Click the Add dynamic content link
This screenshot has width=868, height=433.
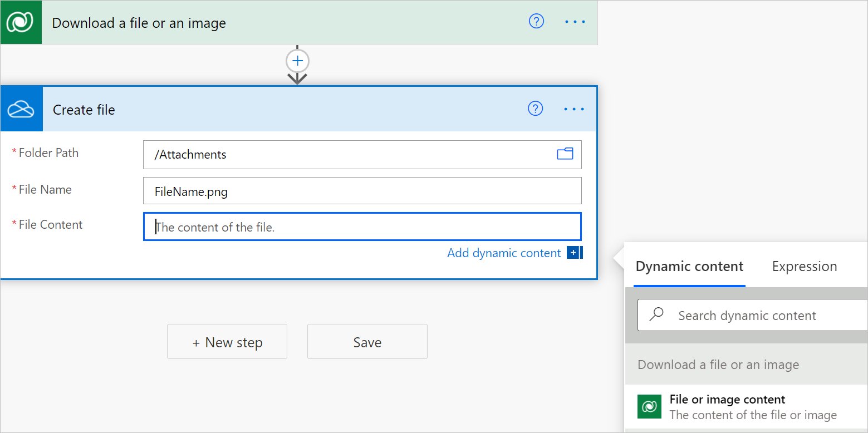click(x=503, y=253)
